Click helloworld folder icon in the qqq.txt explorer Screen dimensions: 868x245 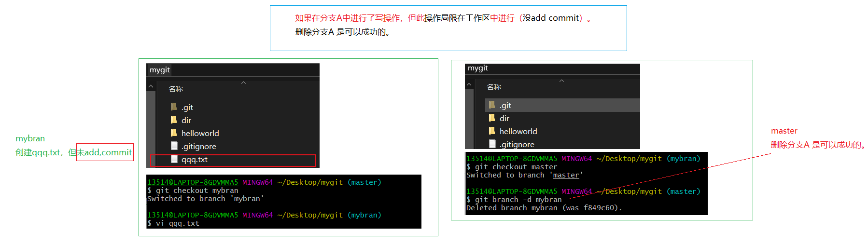point(174,133)
